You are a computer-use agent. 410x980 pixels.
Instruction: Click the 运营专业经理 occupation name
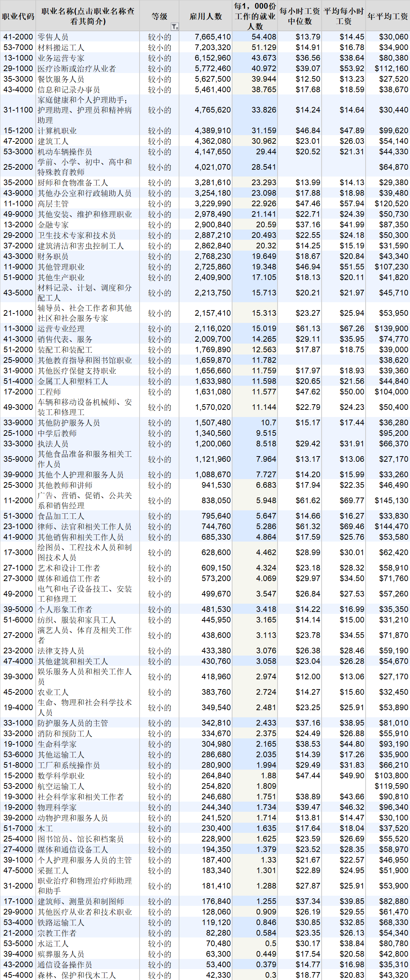61,328
